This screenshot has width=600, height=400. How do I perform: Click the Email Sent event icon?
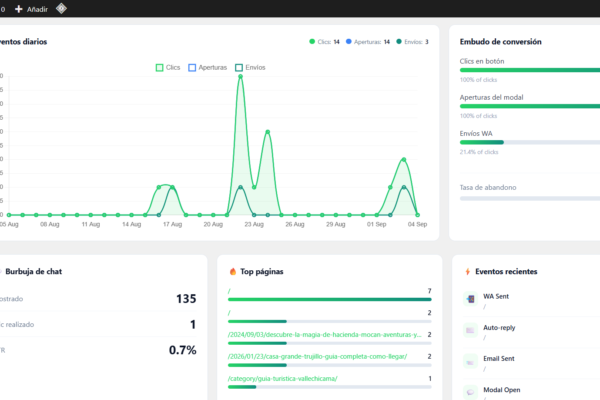pyautogui.click(x=471, y=361)
